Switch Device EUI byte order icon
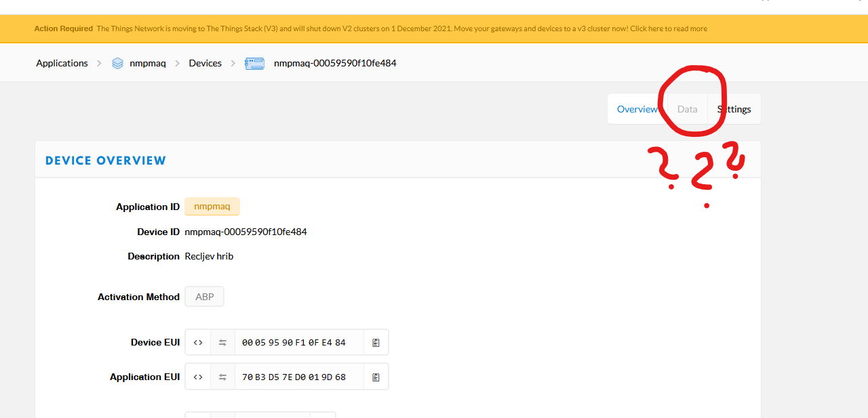The height and width of the screenshot is (418, 868). [222, 342]
